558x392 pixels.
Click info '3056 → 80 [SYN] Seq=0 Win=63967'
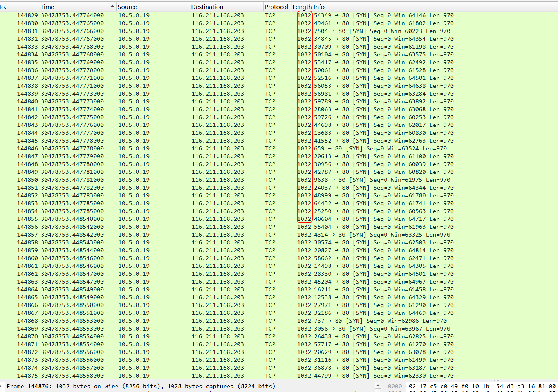click(368, 329)
